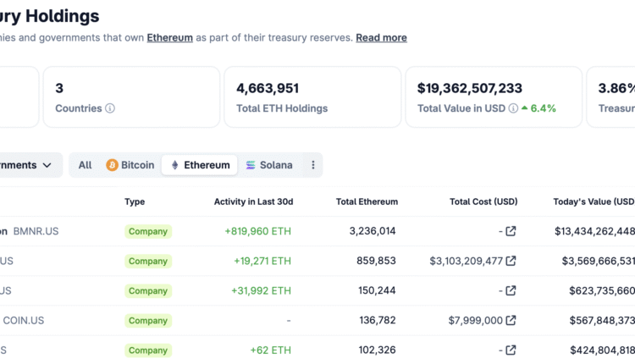The width and height of the screenshot is (635, 364).
Task: Click the Type column header
Action: [135, 201]
